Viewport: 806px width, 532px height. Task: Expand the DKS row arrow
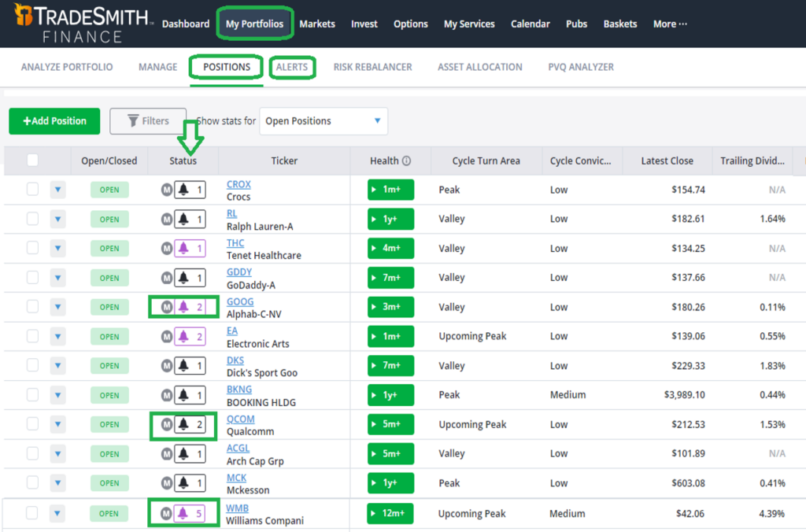pos(58,365)
